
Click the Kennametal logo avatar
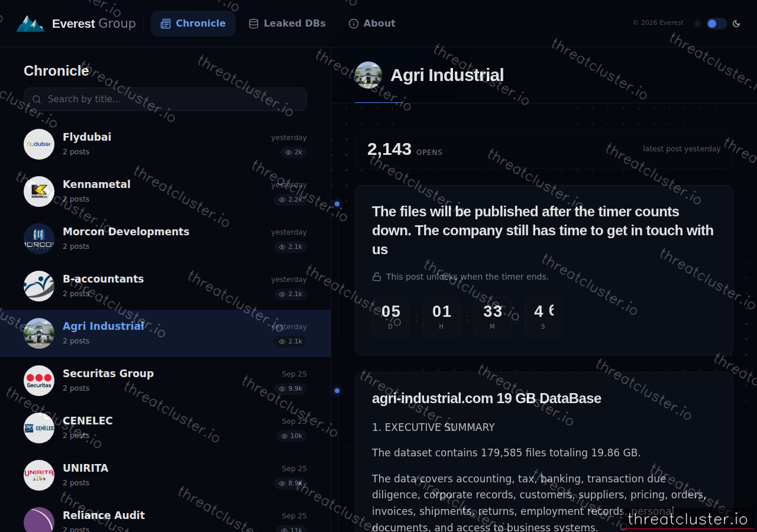tap(39, 192)
